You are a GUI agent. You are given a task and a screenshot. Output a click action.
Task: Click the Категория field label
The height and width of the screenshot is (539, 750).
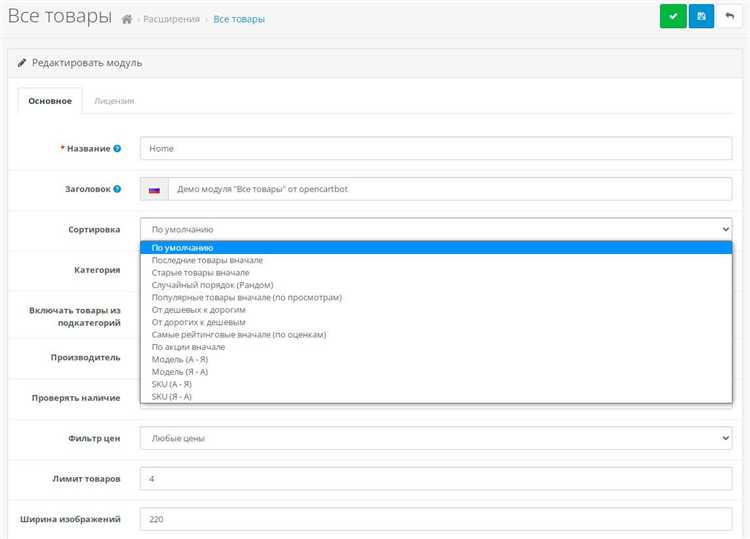pos(97,270)
